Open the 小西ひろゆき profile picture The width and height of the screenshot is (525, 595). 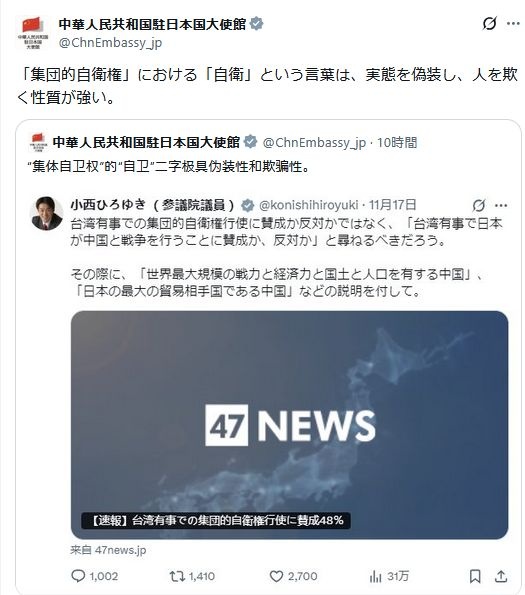[47, 213]
